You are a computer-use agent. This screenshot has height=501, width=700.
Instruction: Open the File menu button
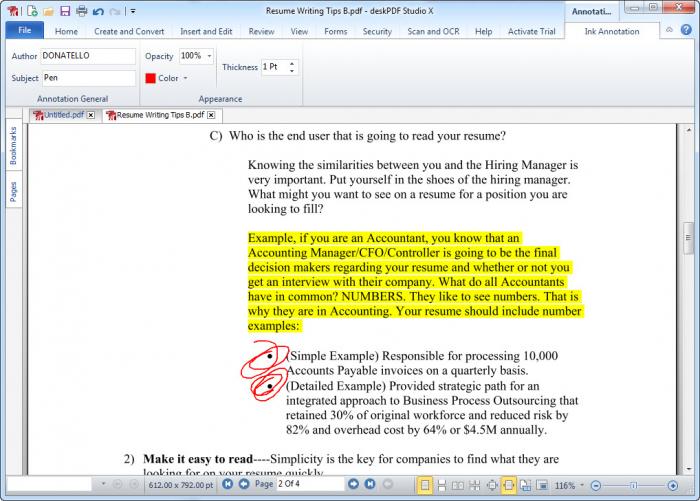pos(24,31)
